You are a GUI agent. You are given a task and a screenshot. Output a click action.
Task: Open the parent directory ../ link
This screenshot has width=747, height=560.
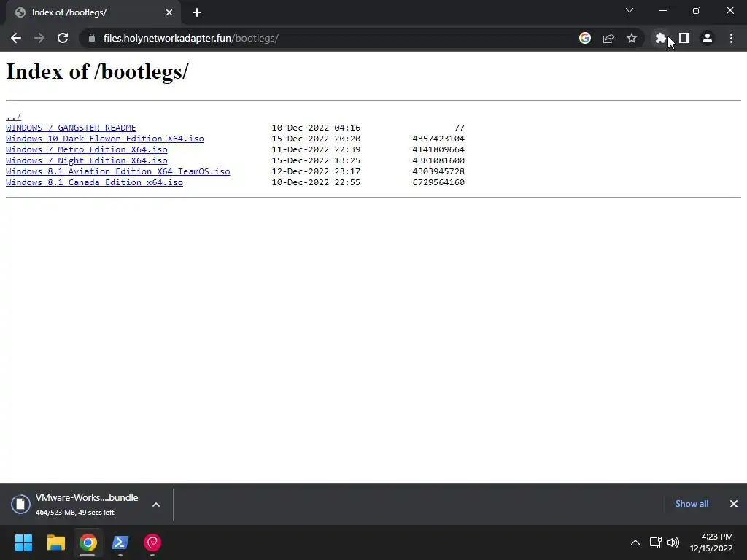click(x=13, y=117)
